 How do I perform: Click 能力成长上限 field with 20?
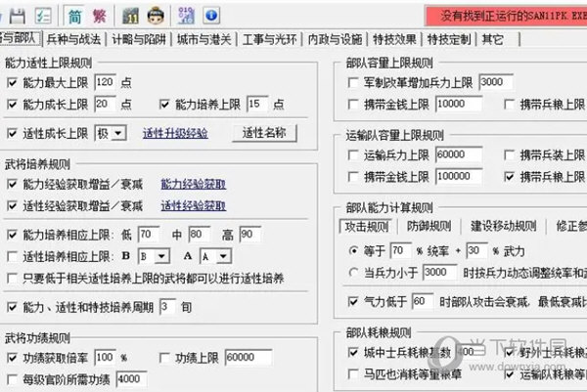pyautogui.click(x=106, y=104)
